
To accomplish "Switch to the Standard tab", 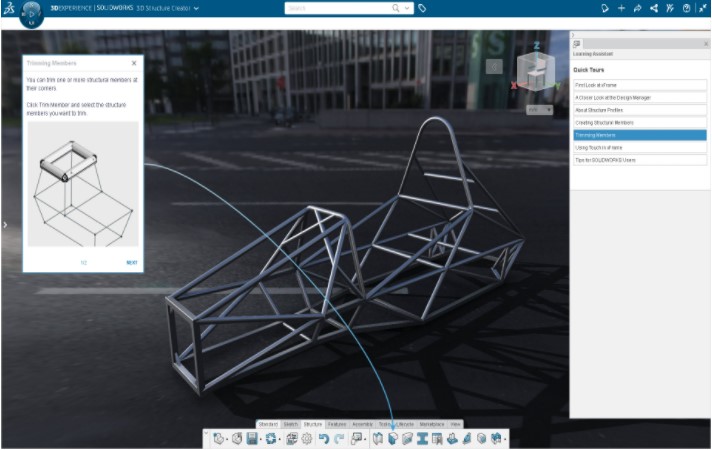I will click(268, 424).
